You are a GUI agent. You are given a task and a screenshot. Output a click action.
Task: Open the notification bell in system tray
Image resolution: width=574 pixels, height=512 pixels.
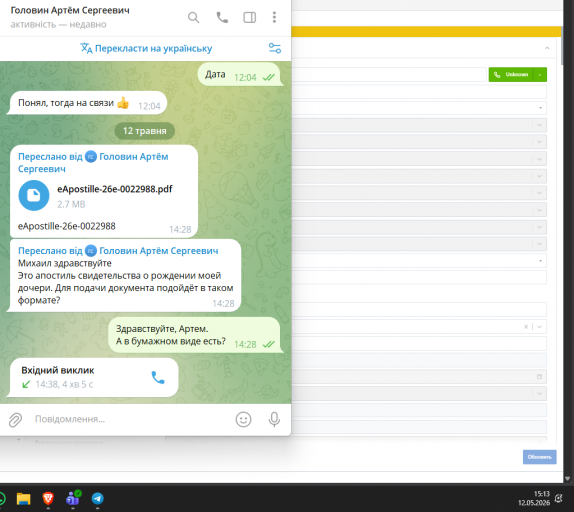click(x=559, y=498)
